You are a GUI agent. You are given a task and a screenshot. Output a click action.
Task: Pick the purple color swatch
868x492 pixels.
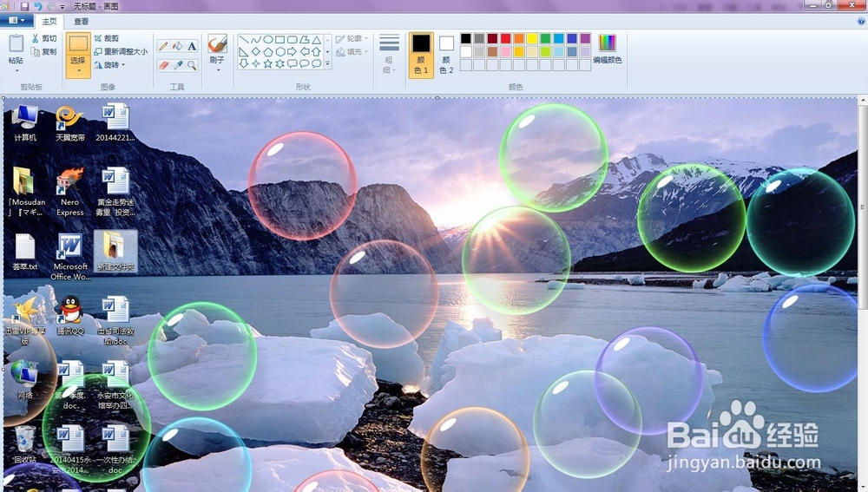click(585, 38)
